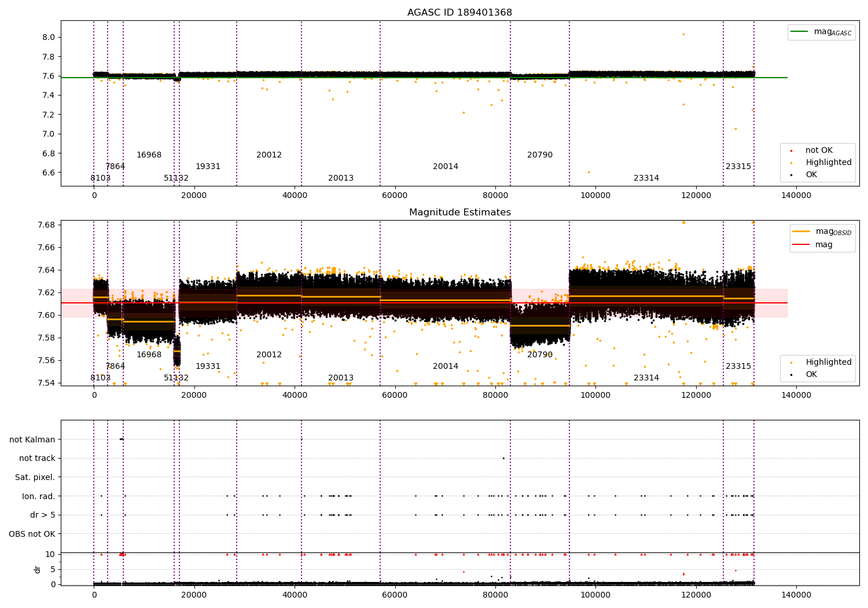Viewport: 868px width, 608px height.
Task: Click OBSID label 20013 in AGASC ID plot
Action: 341,178
